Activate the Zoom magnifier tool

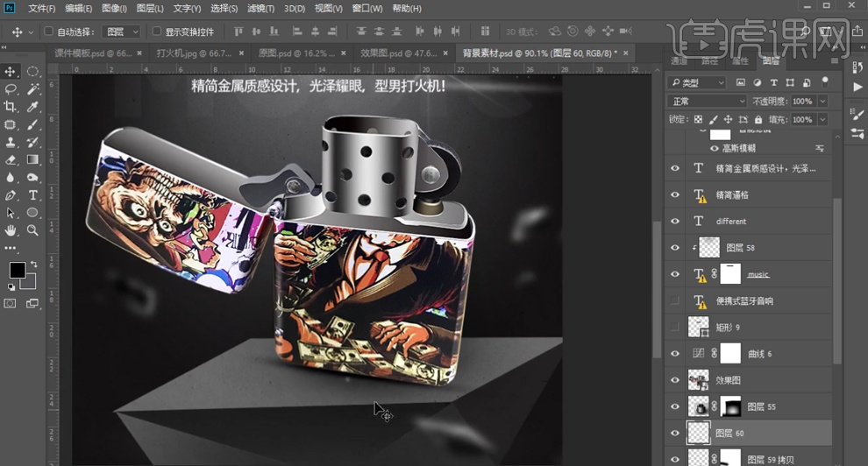coord(32,230)
